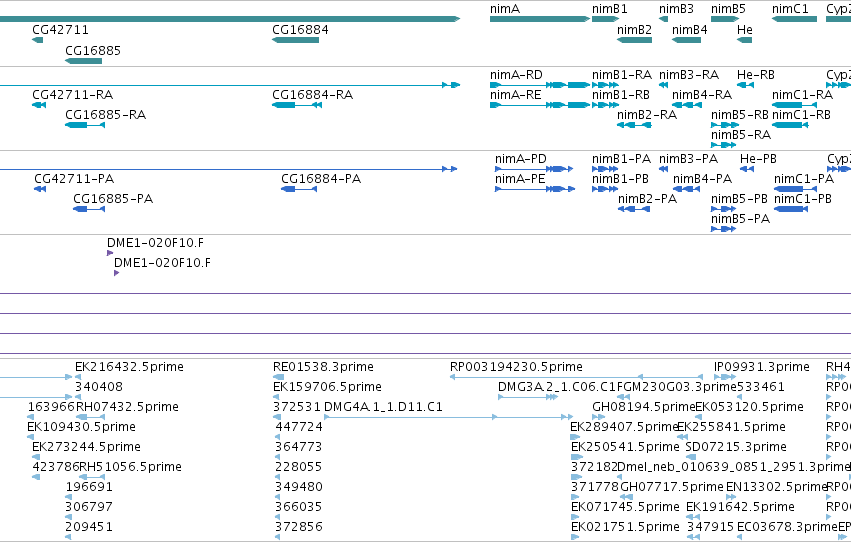Screen dimensions: 851x542
Task: Click the second DME1-020F10.F marker
Action: [x=116, y=273]
